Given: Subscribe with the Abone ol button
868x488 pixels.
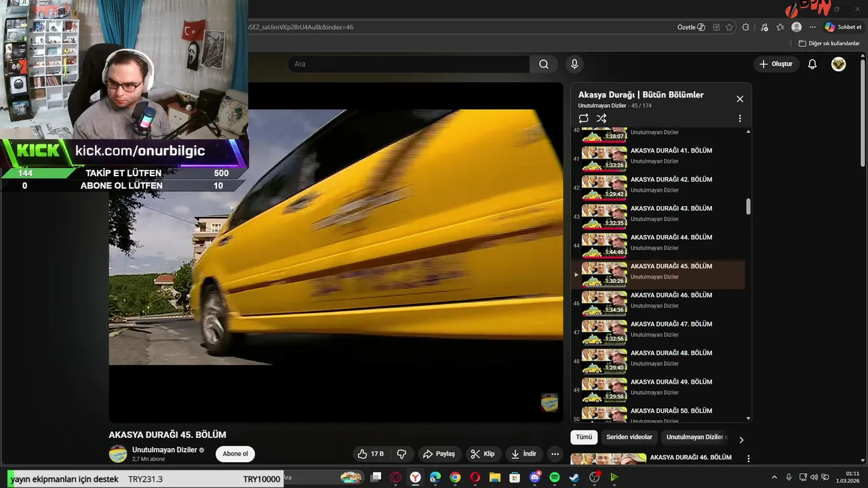Looking at the screenshot, I should [x=235, y=454].
